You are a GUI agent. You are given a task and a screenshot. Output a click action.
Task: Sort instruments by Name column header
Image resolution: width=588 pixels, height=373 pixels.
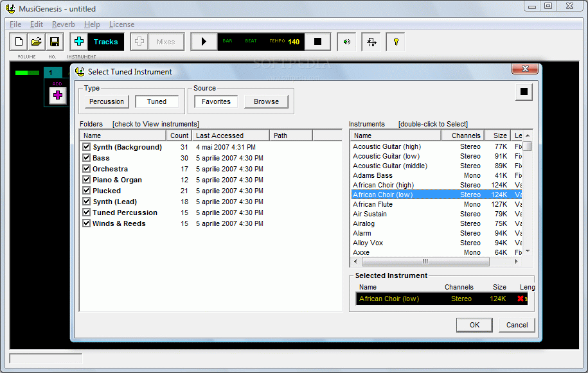[396, 135]
